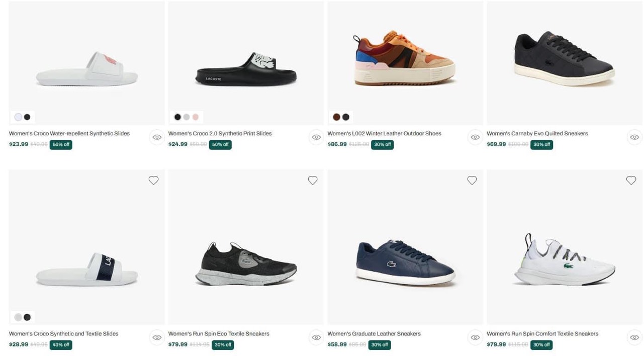The image size is (644, 356).
Task: Click heart icon on Graduate Leather Sneakers
Action: pos(472,181)
